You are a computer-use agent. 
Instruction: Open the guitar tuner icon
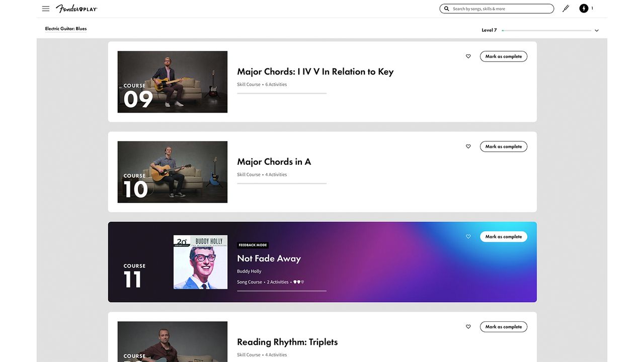pos(566,9)
